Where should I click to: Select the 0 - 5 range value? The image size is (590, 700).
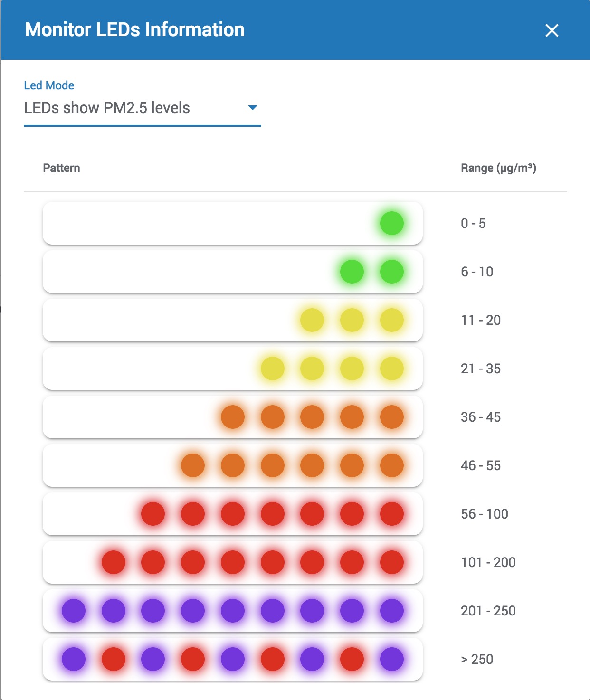pyautogui.click(x=473, y=223)
